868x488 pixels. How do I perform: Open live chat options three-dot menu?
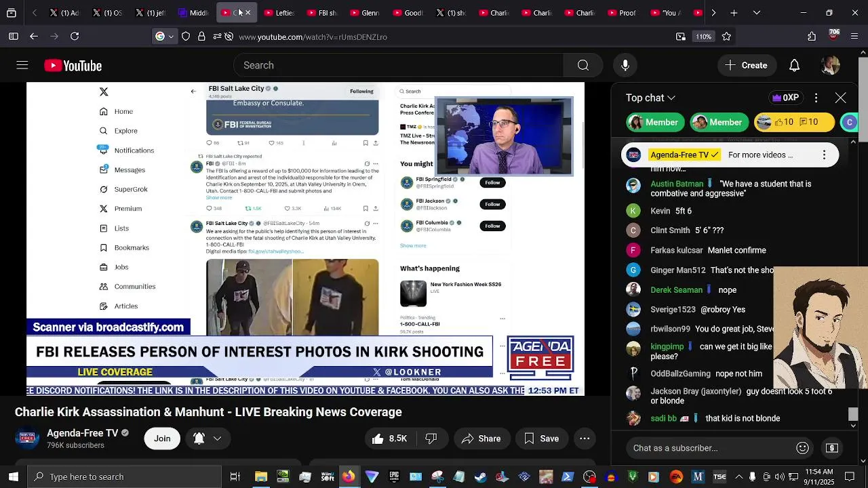click(816, 98)
